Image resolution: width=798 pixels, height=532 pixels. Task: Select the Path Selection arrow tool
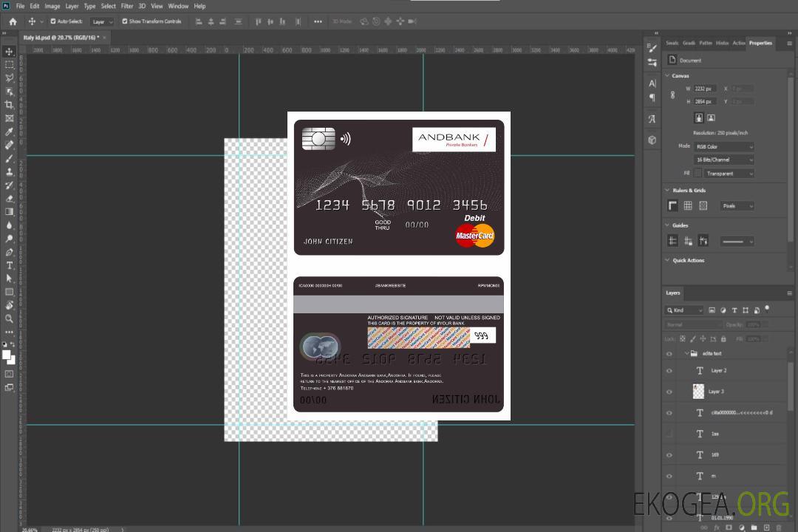click(9, 279)
